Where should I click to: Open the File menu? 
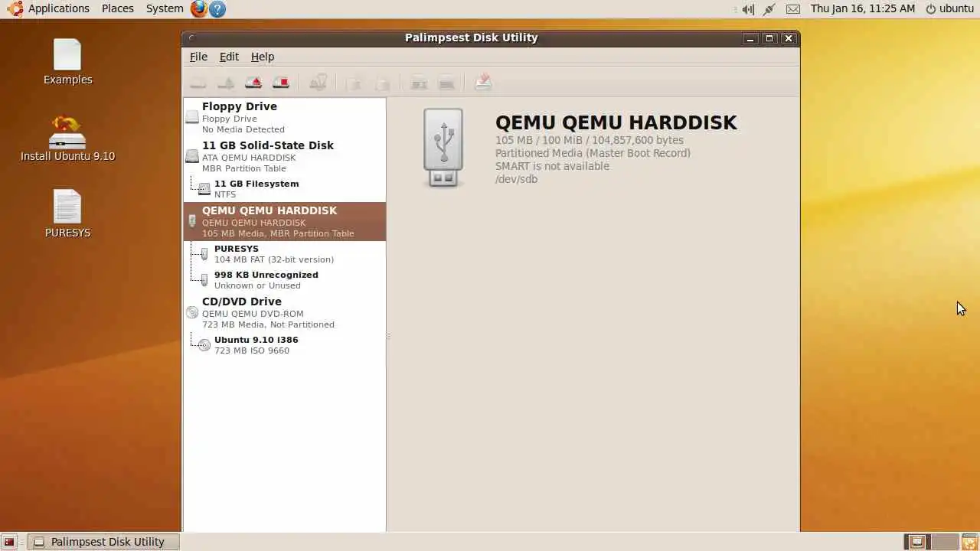click(x=198, y=57)
